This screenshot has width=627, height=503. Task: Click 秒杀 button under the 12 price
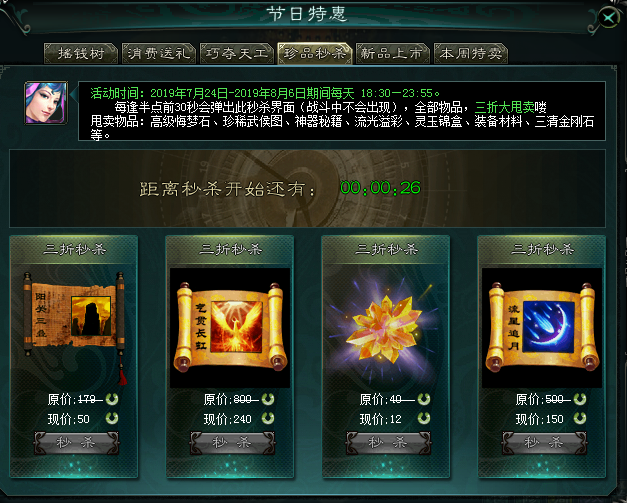click(x=388, y=443)
